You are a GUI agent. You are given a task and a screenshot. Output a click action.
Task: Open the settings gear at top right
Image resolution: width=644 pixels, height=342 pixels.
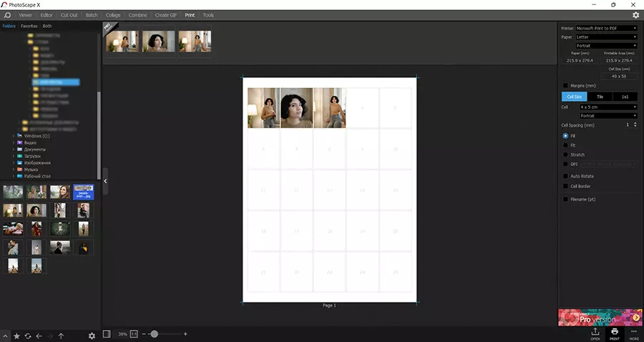coord(636,15)
